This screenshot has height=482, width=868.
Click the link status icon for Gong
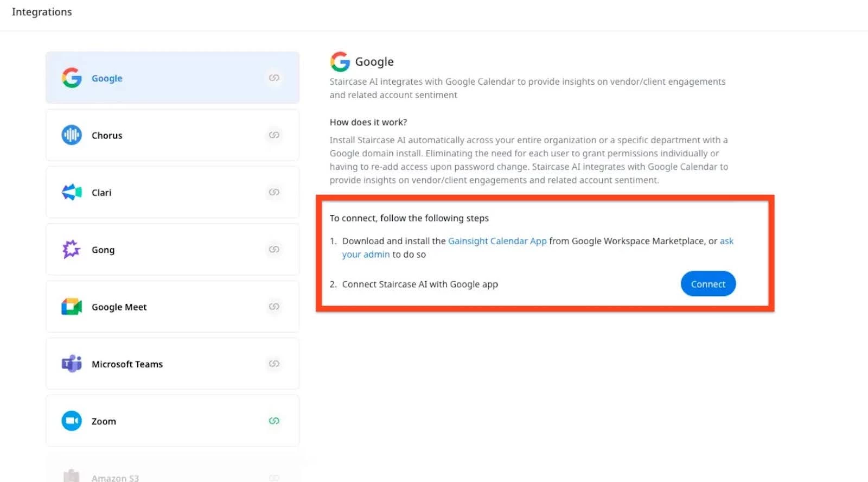(x=274, y=249)
